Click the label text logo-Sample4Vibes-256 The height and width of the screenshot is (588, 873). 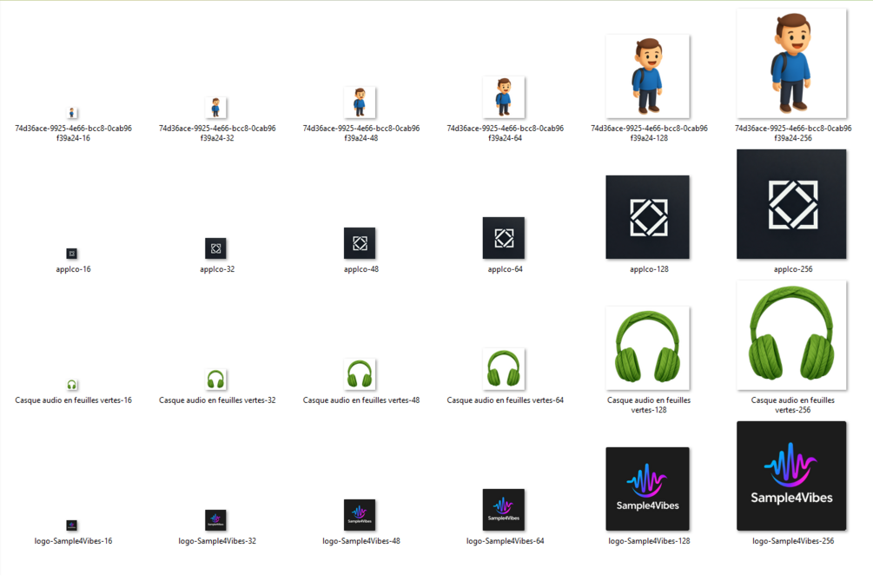pyautogui.click(x=793, y=541)
